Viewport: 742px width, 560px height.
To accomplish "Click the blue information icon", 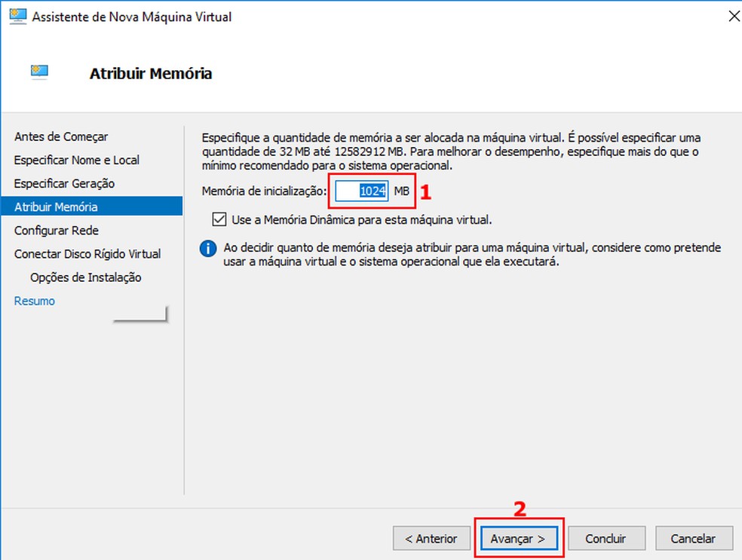I will 208,248.
